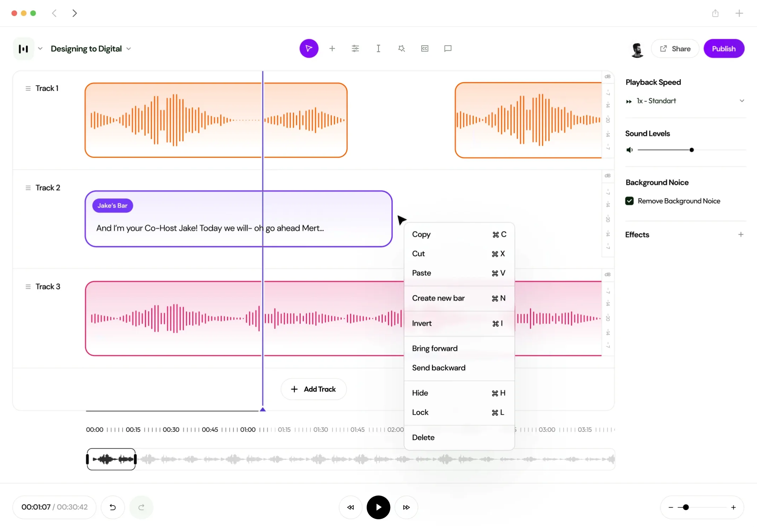The width and height of the screenshot is (757, 532).
Task: Add a new effect with plus
Action: tap(741, 235)
